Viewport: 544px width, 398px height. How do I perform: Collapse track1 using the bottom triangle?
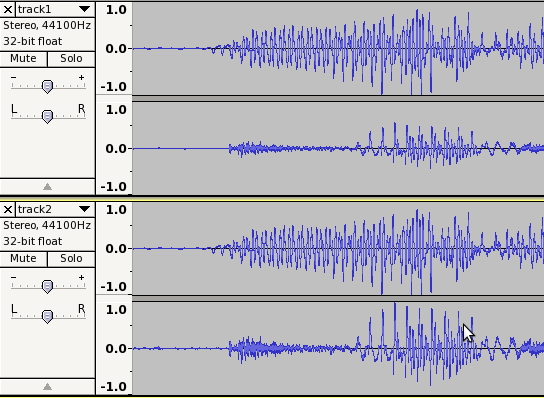point(48,187)
